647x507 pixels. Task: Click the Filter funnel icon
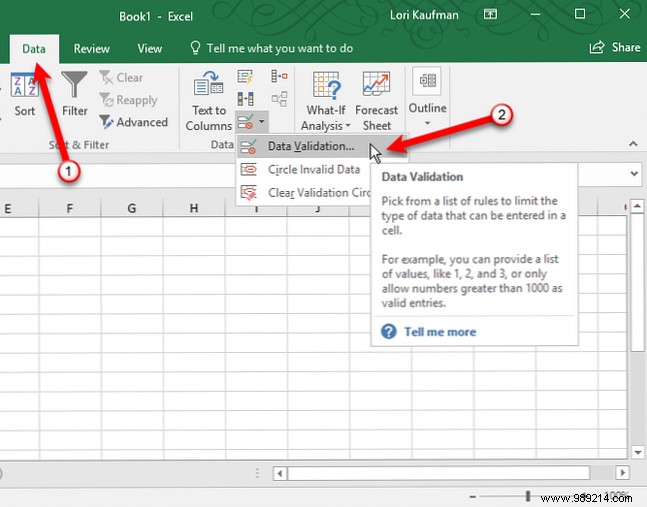point(74,84)
